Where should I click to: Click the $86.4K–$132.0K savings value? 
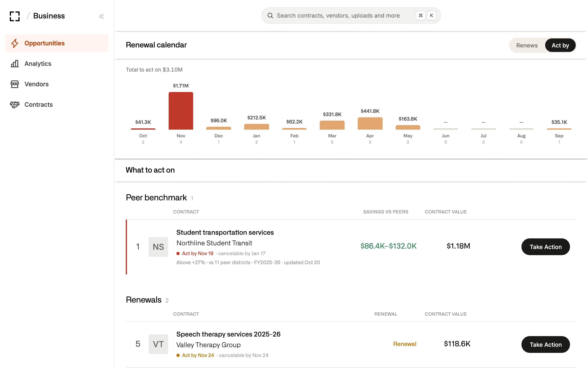(x=388, y=246)
